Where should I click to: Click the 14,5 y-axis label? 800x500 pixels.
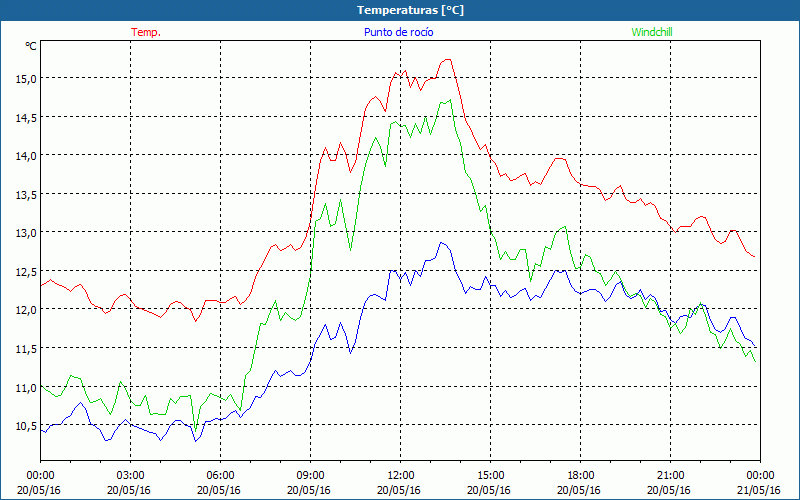tap(26, 117)
